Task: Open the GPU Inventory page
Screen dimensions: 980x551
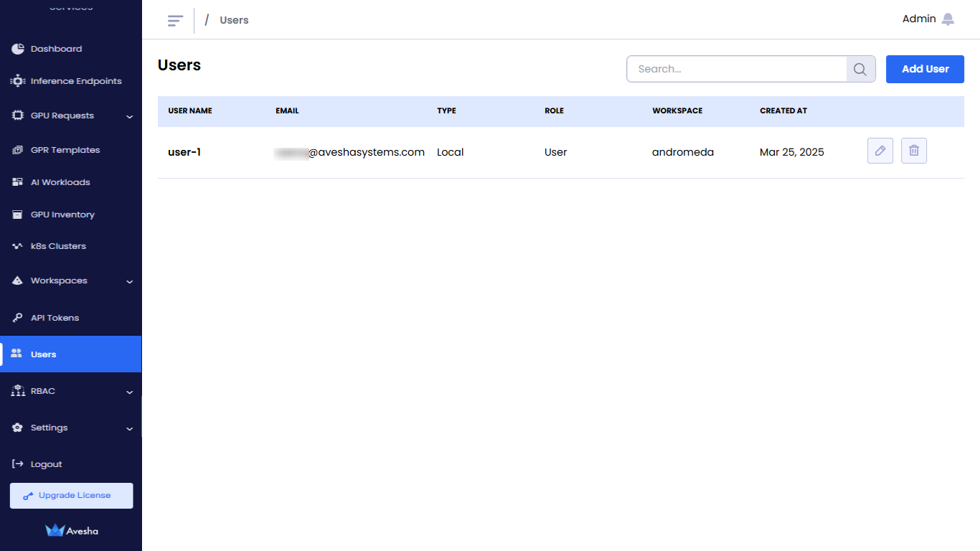Action: [62, 215]
